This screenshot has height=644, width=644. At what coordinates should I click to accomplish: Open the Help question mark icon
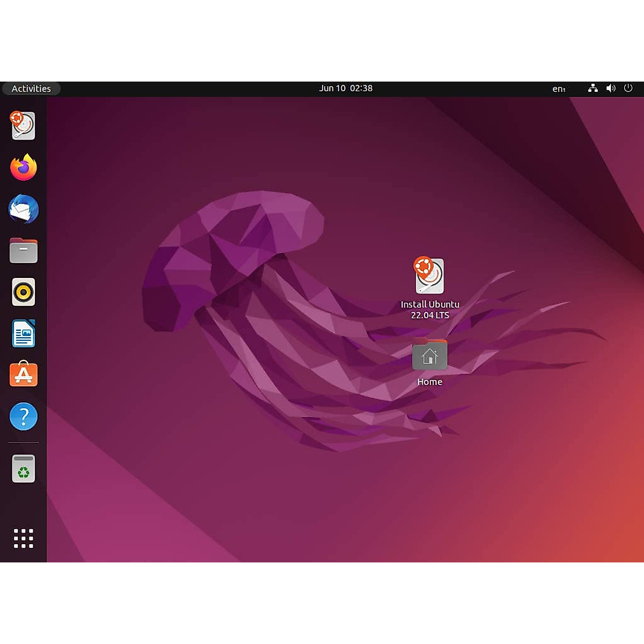point(23,416)
